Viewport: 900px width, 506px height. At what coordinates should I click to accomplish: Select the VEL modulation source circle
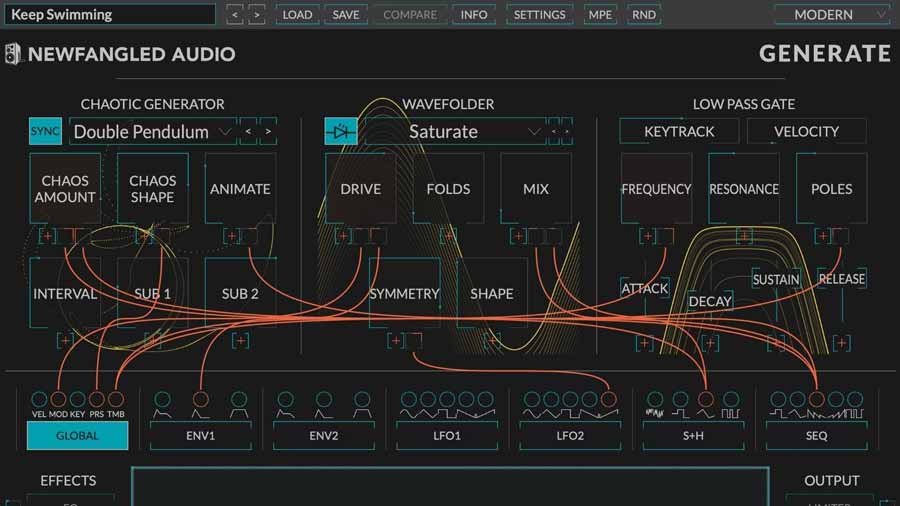coord(39,399)
